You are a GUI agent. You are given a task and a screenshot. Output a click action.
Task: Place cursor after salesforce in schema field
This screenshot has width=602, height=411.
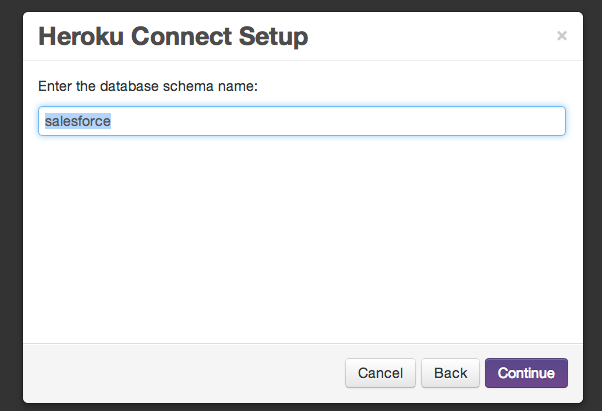pyautogui.click(x=112, y=121)
